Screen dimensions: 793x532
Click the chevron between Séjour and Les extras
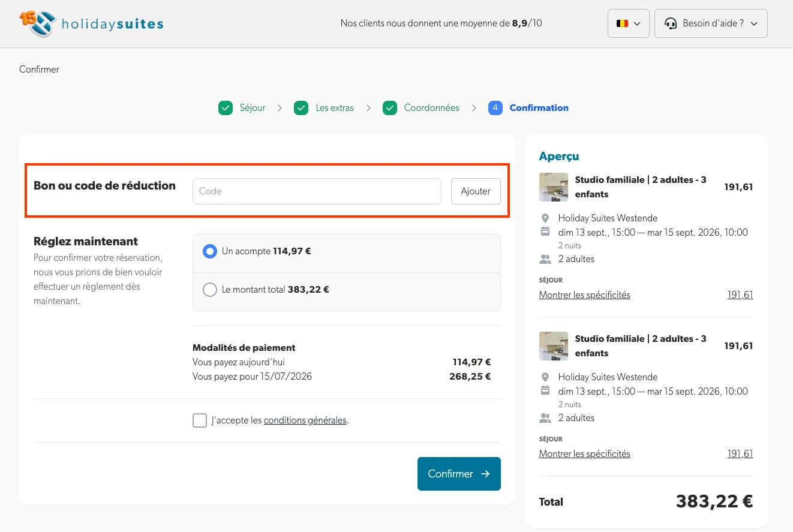click(280, 108)
